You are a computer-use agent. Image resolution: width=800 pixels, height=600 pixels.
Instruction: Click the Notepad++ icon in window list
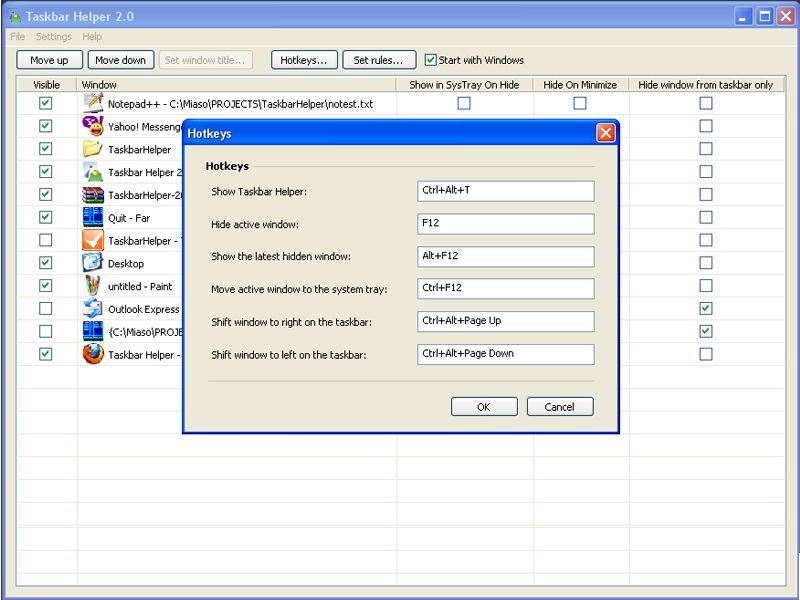[x=93, y=103]
